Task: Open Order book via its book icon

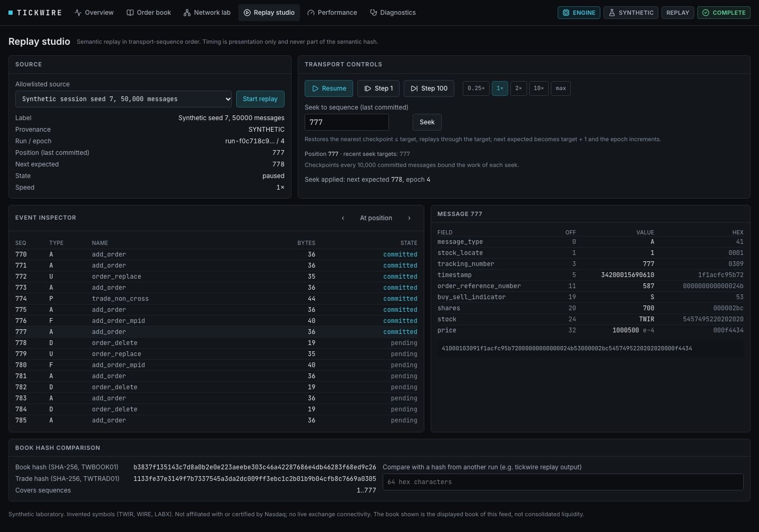Action: tap(130, 13)
